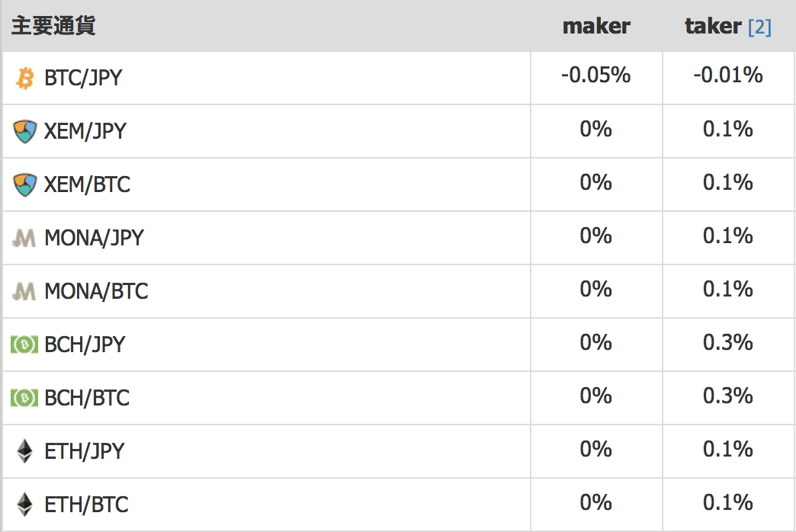Open the taker footnote [2] link
The image size is (796, 532).
click(x=759, y=27)
